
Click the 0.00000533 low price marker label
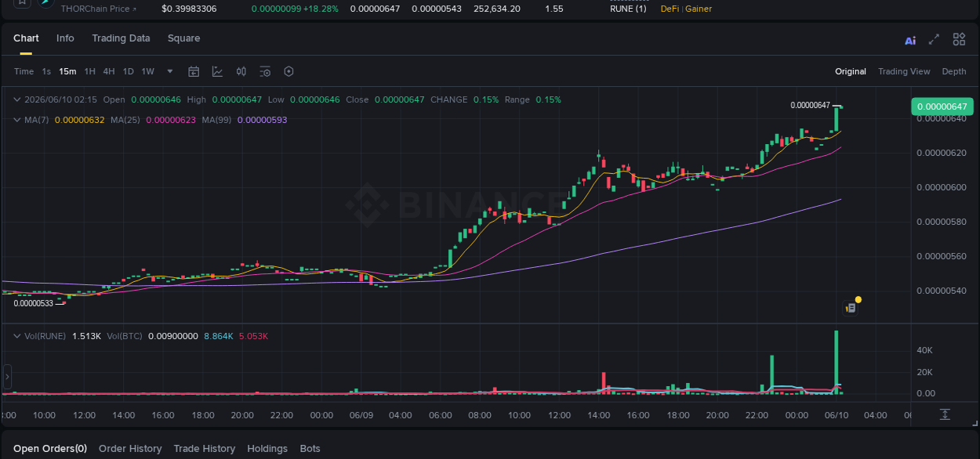(x=33, y=303)
